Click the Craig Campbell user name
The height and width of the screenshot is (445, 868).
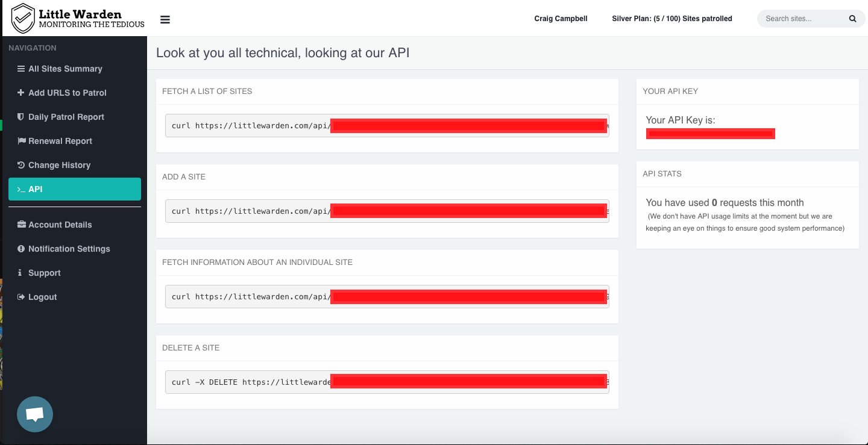pyautogui.click(x=561, y=19)
